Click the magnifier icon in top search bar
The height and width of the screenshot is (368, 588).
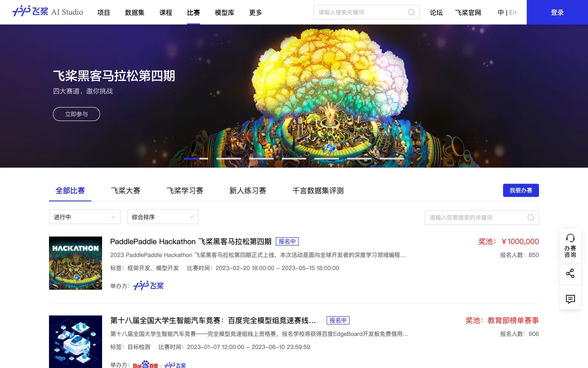(411, 12)
